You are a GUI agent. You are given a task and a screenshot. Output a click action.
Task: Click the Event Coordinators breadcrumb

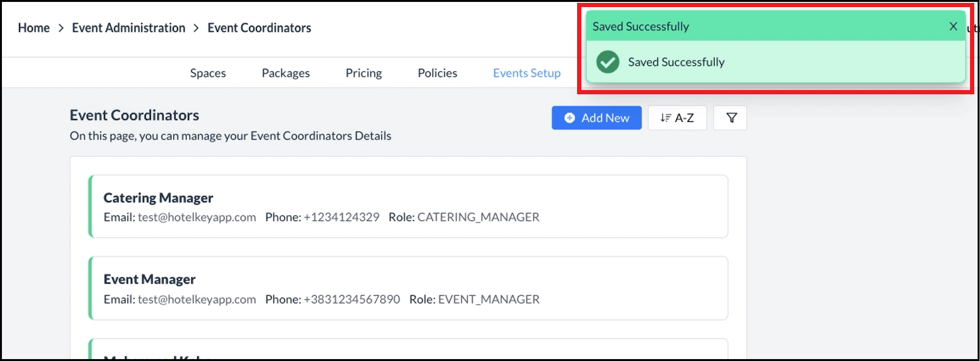(259, 28)
